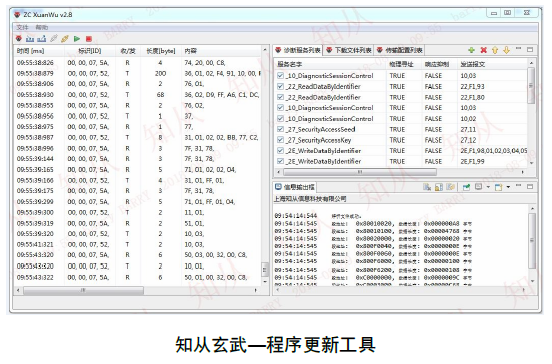Image resolution: width=552 pixels, height=364 pixels.
Task: Open the dropdown beside the display console icon
Action: coord(488,187)
